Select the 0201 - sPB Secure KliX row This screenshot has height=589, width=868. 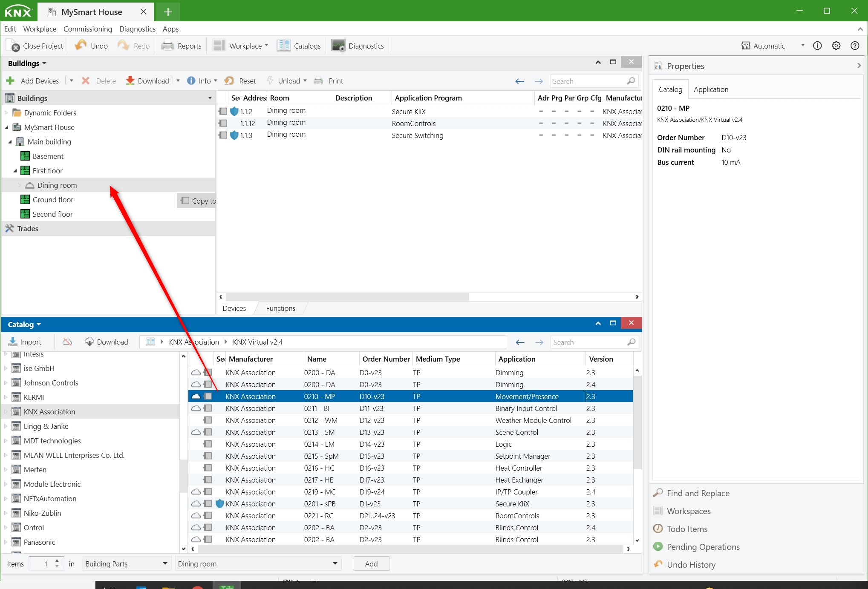pyautogui.click(x=411, y=503)
